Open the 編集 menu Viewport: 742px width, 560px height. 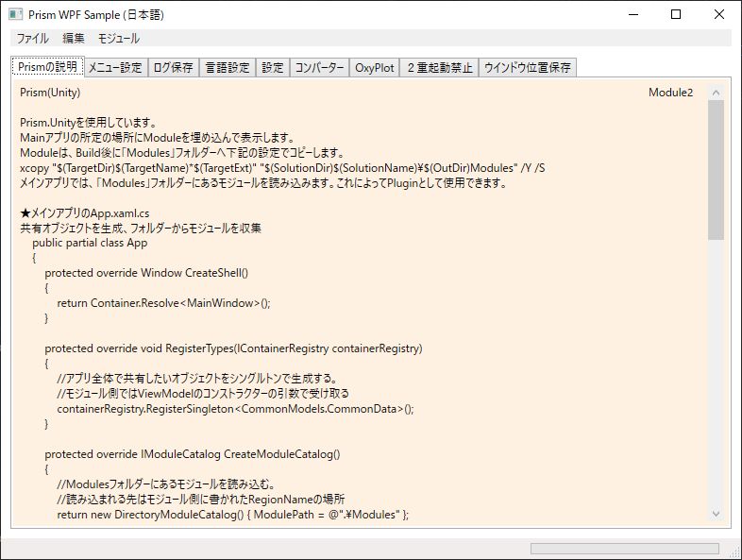(74, 39)
